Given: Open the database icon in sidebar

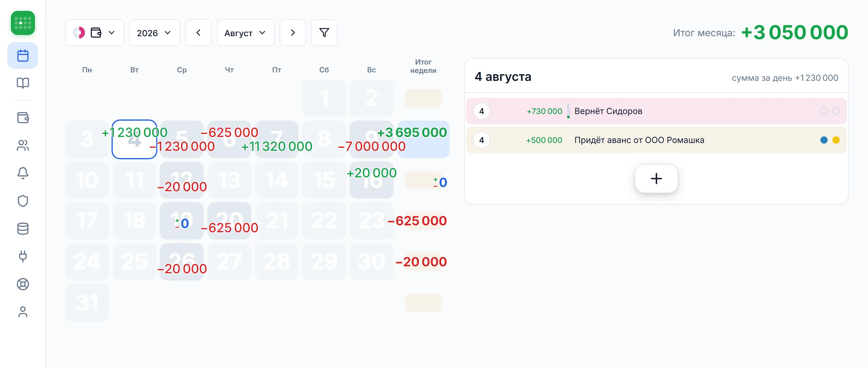Looking at the screenshot, I should [23, 229].
